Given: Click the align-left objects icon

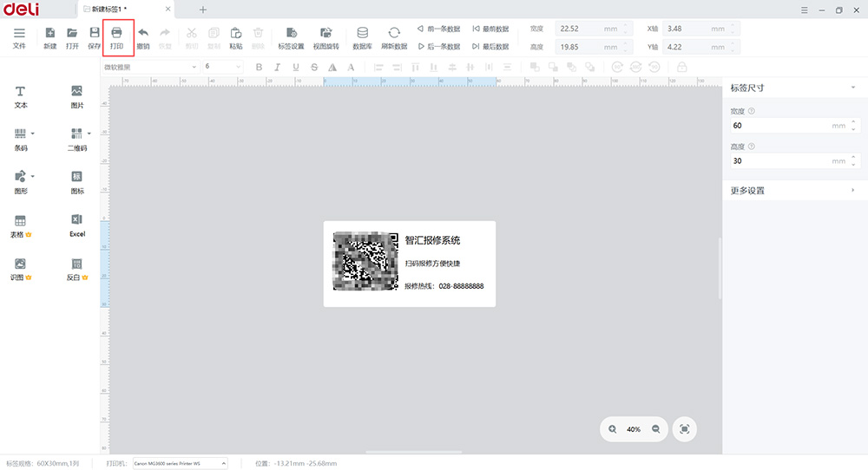Looking at the screenshot, I should [378, 67].
